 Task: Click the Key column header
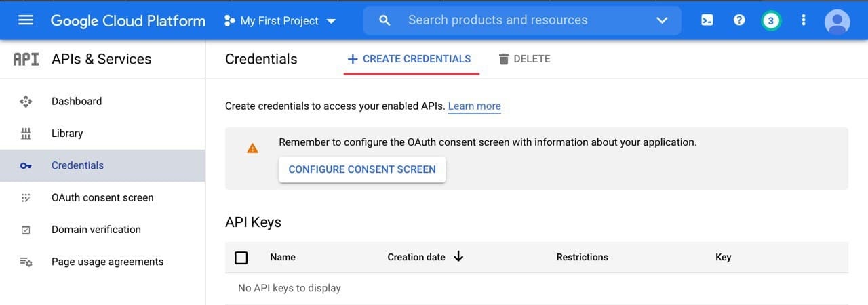(723, 257)
